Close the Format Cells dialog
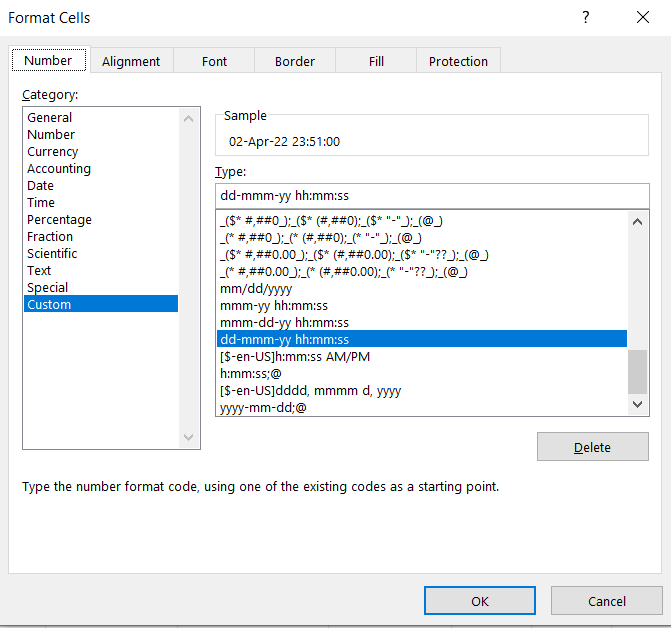 click(x=642, y=17)
